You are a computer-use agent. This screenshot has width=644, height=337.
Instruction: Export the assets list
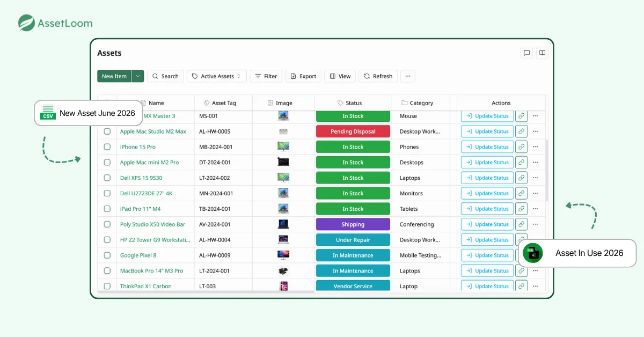point(303,76)
